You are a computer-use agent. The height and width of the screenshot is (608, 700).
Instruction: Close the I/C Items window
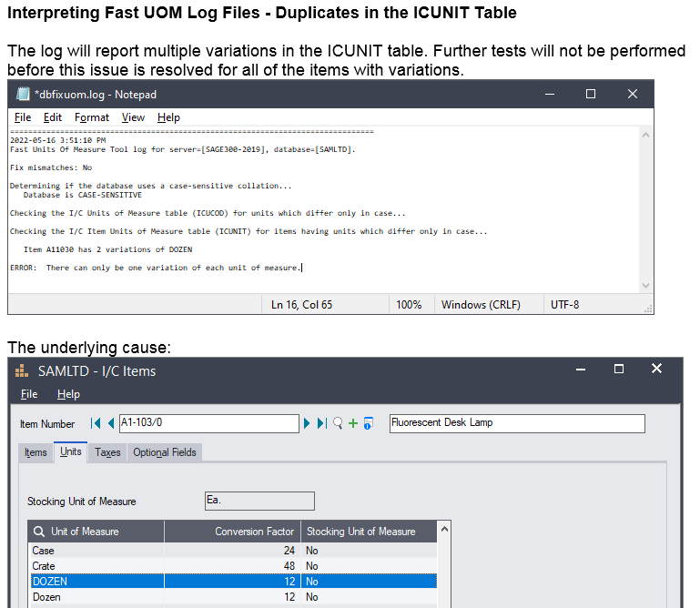tap(656, 369)
